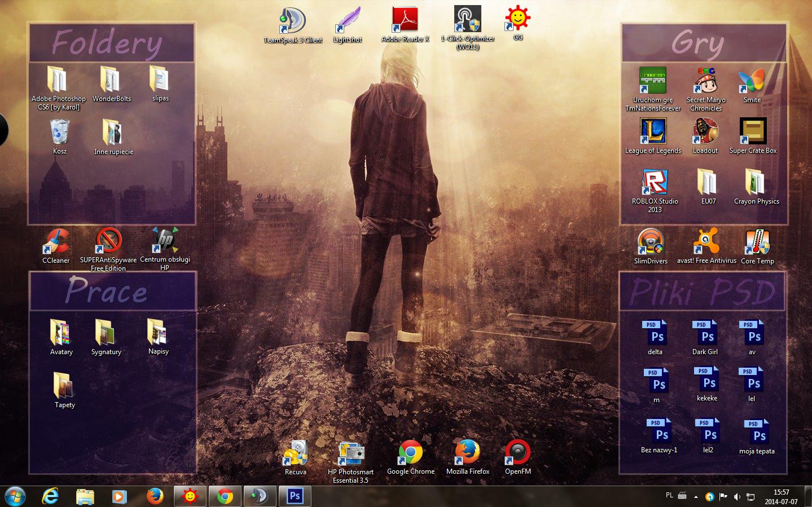The image size is (812, 507).
Task: Select the Smite game shortcut
Action: pos(752,85)
